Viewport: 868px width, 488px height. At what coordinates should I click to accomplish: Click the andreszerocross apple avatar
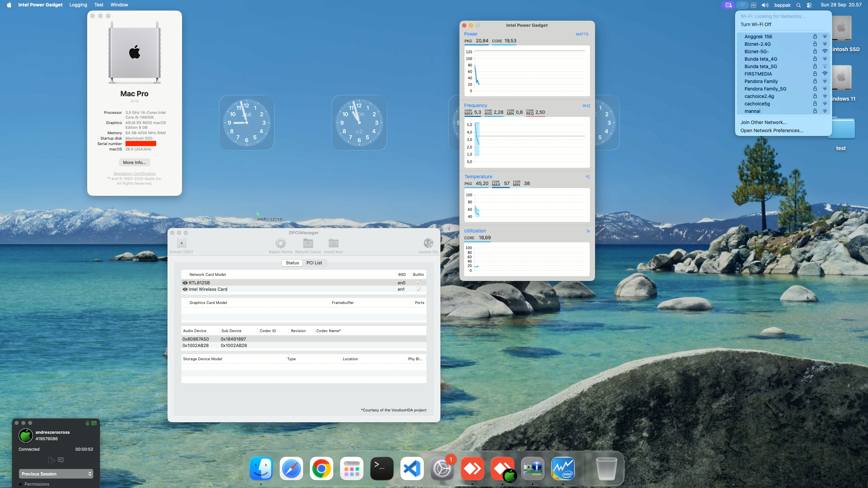point(26,435)
